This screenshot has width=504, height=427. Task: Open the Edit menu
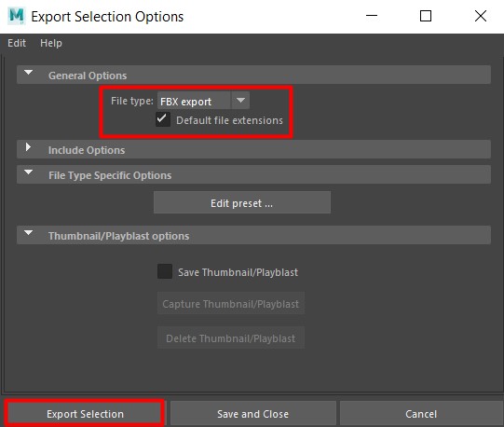(17, 43)
